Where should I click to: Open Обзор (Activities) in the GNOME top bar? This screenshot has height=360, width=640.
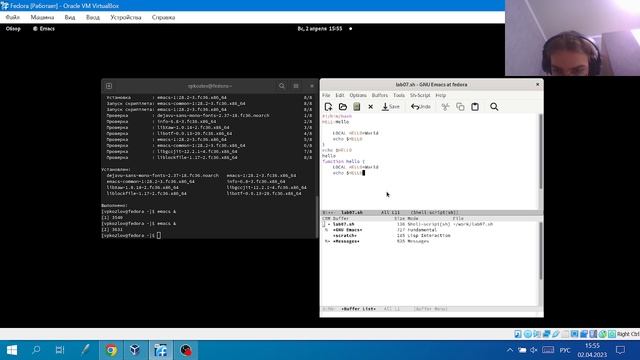[x=13, y=29]
